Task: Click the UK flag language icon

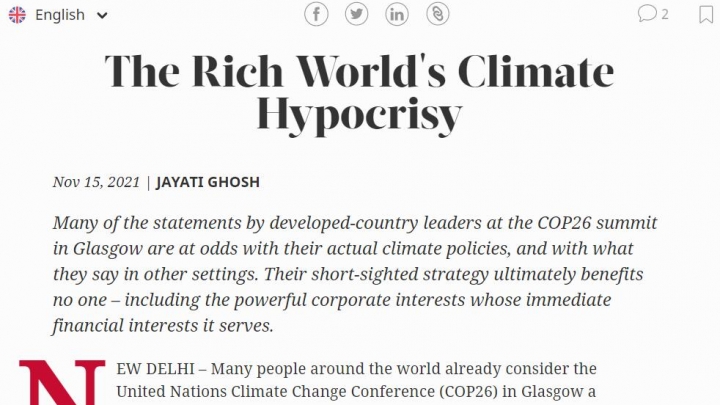Action: (x=17, y=15)
